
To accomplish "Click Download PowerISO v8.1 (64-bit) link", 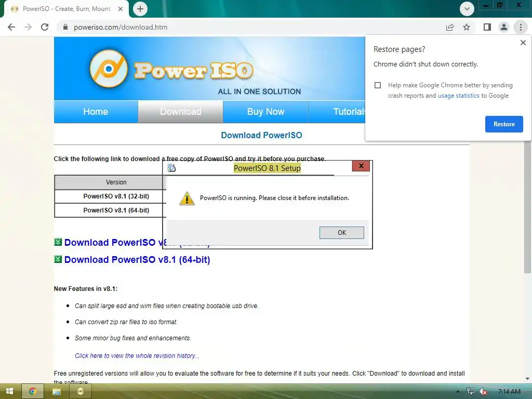I will point(137,260).
